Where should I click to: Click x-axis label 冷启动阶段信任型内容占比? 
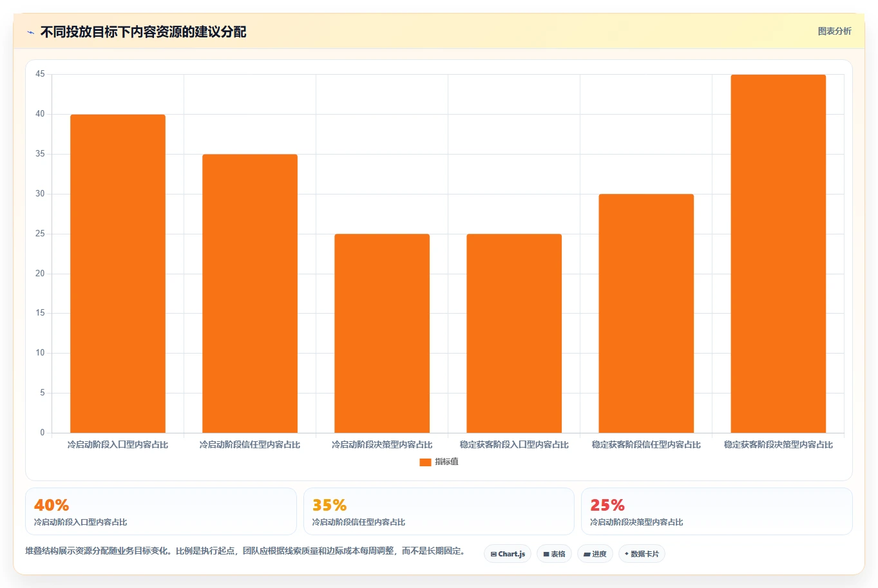pyautogui.click(x=250, y=445)
